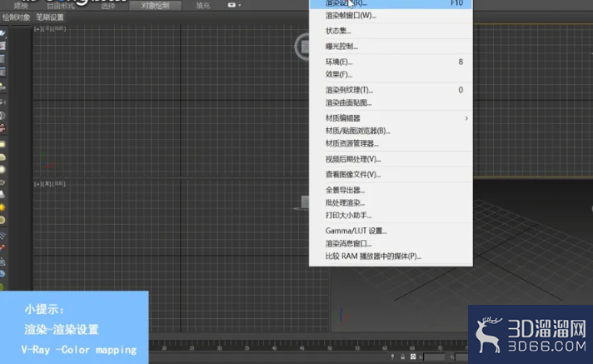This screenshot has height=364, width=593.
Task: Open 渲染帧窗口(W) from the menu
Action: (x=391, y=16)
